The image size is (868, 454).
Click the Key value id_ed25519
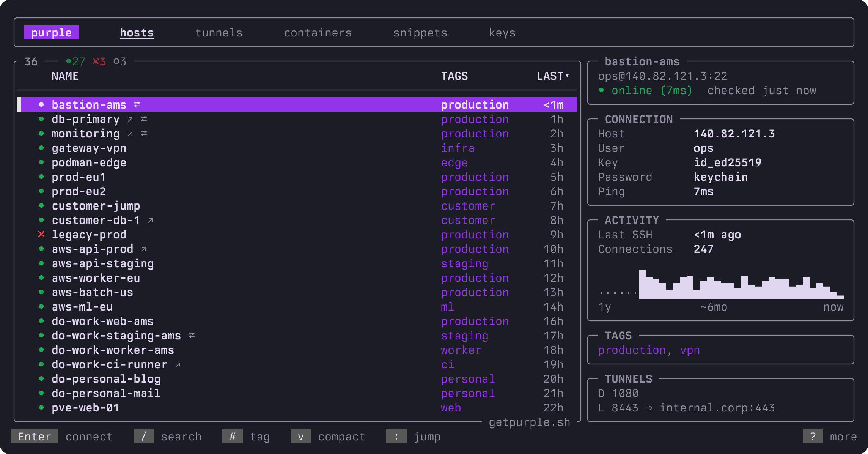coord(728,162)
